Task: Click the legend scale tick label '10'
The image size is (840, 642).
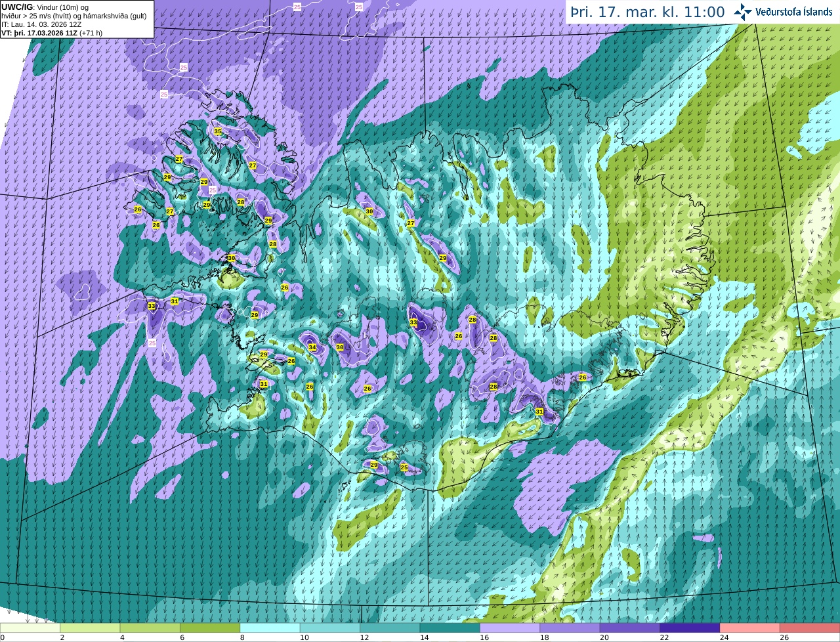Action: pos(304,637)
